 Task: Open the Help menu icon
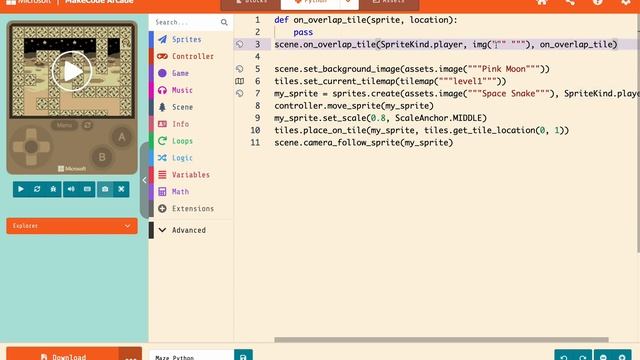(x=598, y=2)
